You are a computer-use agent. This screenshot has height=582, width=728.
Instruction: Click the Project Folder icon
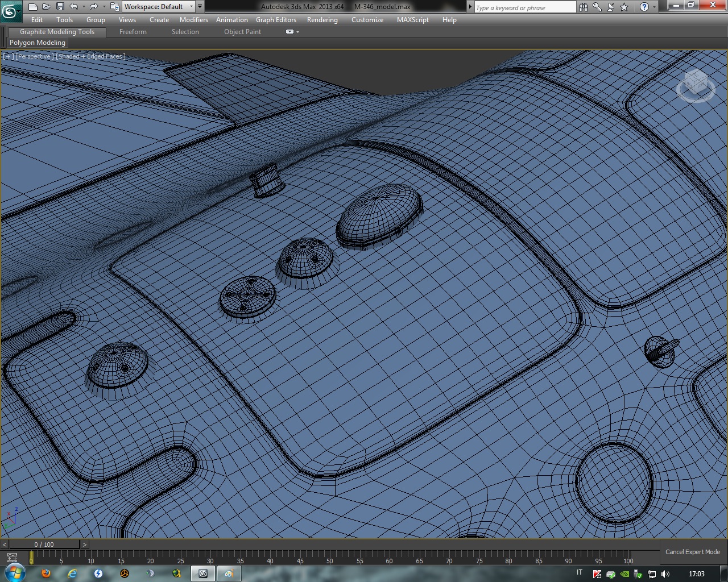[x=114, y=7]
